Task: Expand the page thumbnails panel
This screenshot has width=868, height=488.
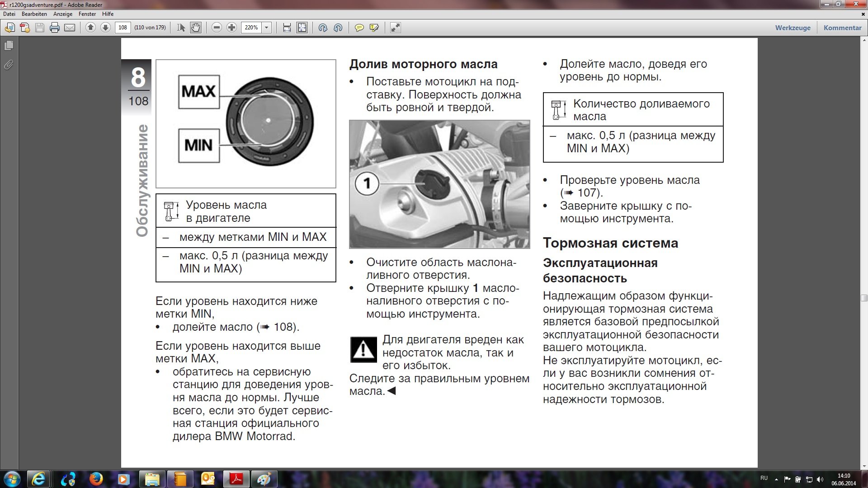Action: pos(9,46)
